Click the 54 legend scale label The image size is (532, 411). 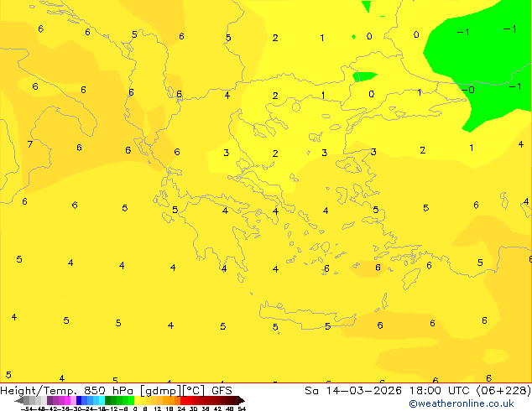(242, 408)
